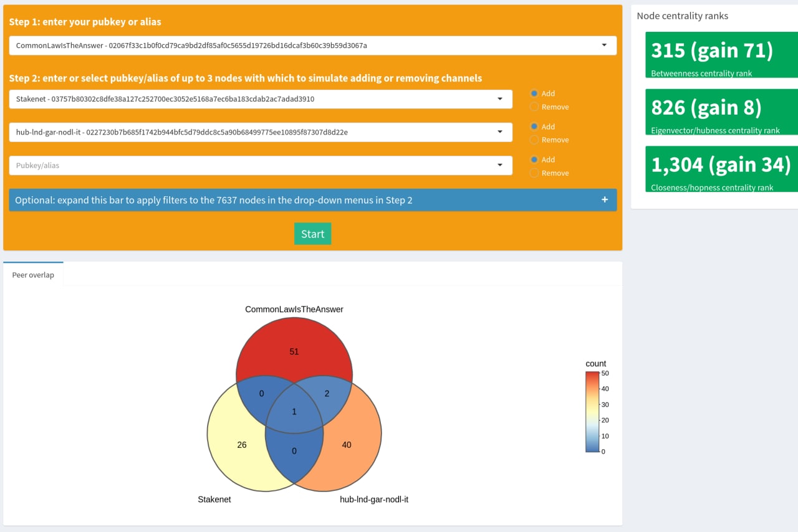Viewport: 798px width, 532px height.
Task: Open dropdown arrow of empty Pubkey/alias field
Action: (500, 165)
